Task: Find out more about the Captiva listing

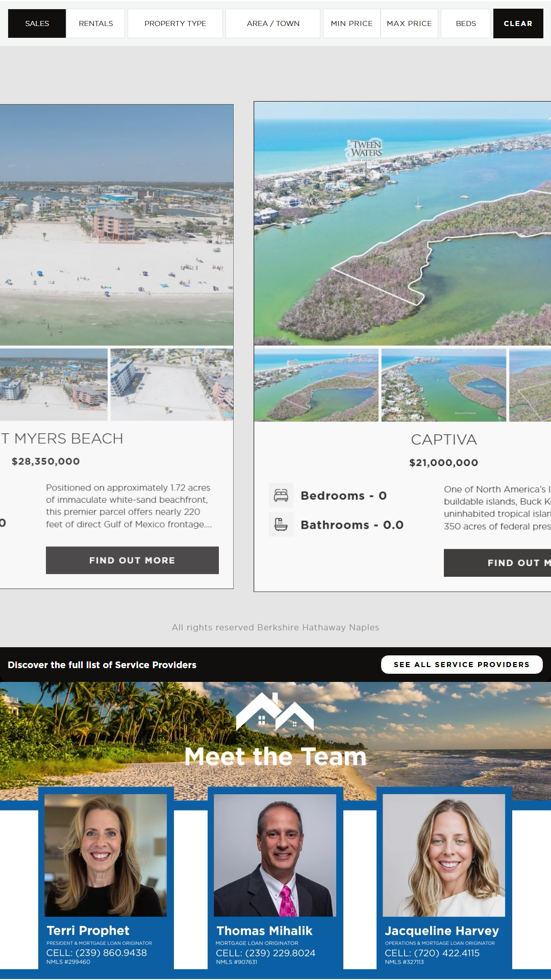Action: coord(497,563)
